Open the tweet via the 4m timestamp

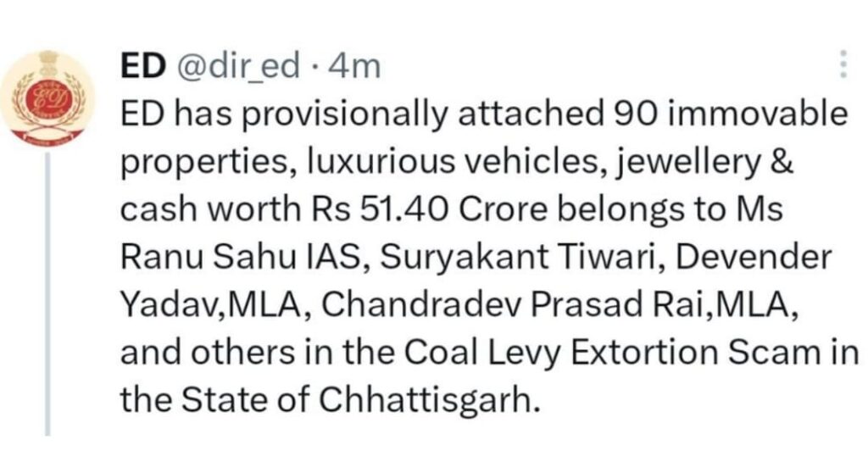[354, 66]
